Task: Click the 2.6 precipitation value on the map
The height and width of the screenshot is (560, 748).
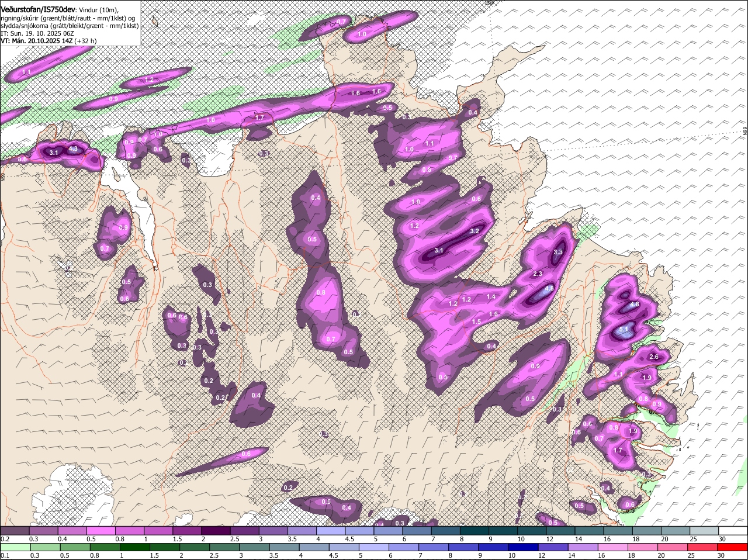Action: tap(654, 357)
